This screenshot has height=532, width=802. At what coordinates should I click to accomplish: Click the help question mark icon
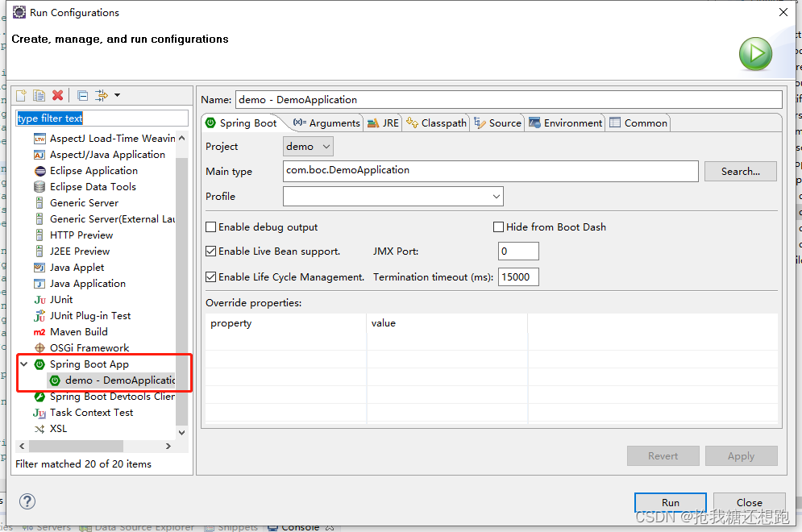coord(27,501)
